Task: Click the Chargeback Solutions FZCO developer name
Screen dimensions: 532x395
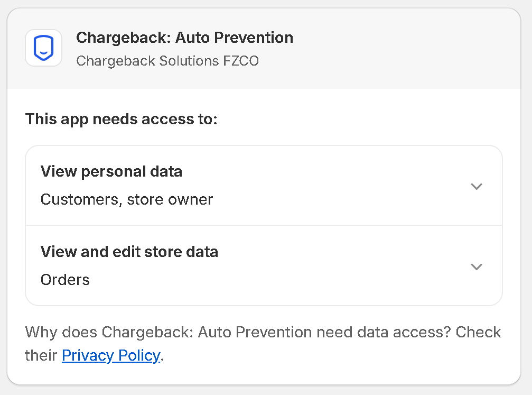Action: [x=167, y=61]
